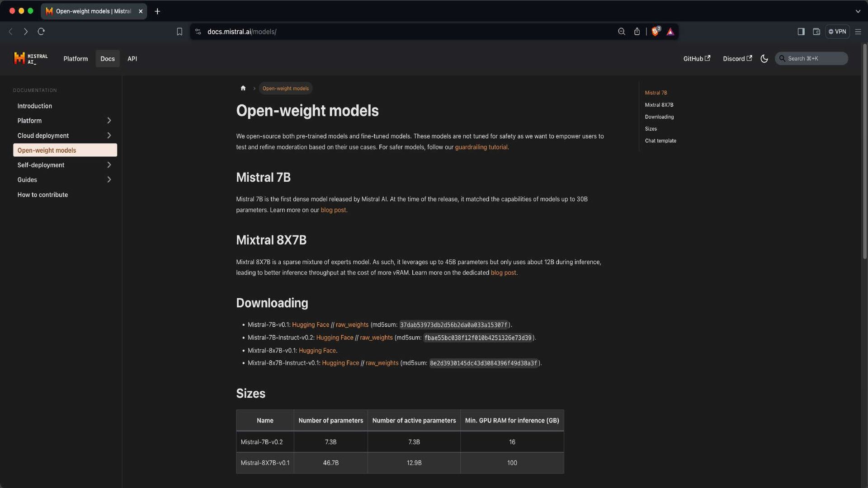The width and height of the screenshot is (868, 488).
Task: Jump to Chat template in table of contents
Action: click(660, 141)
